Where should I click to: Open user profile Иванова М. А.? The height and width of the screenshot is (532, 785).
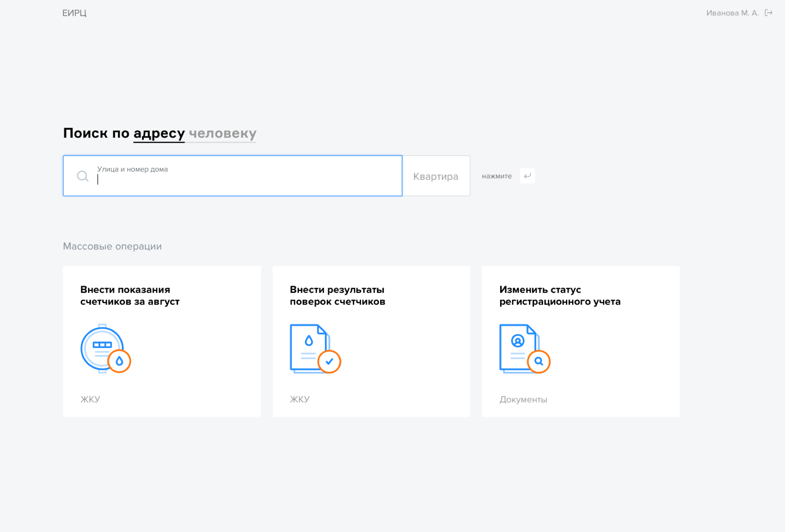[732, 13]
